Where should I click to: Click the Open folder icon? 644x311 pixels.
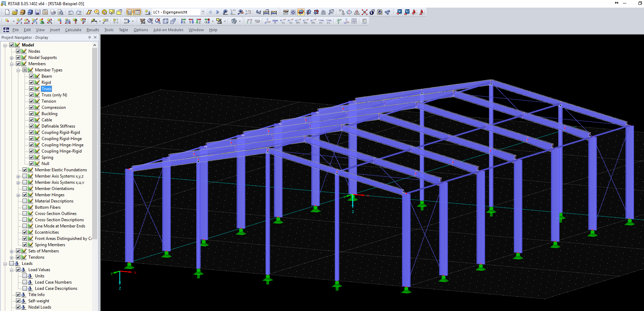coord(15,12)
